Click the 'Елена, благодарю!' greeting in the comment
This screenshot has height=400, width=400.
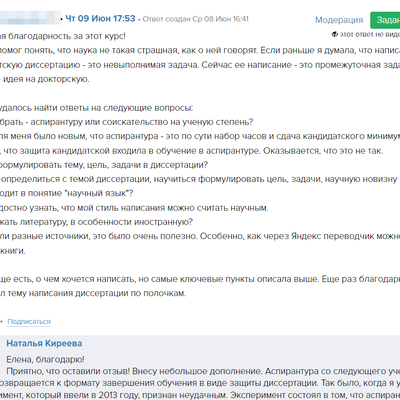click(45, 360)
